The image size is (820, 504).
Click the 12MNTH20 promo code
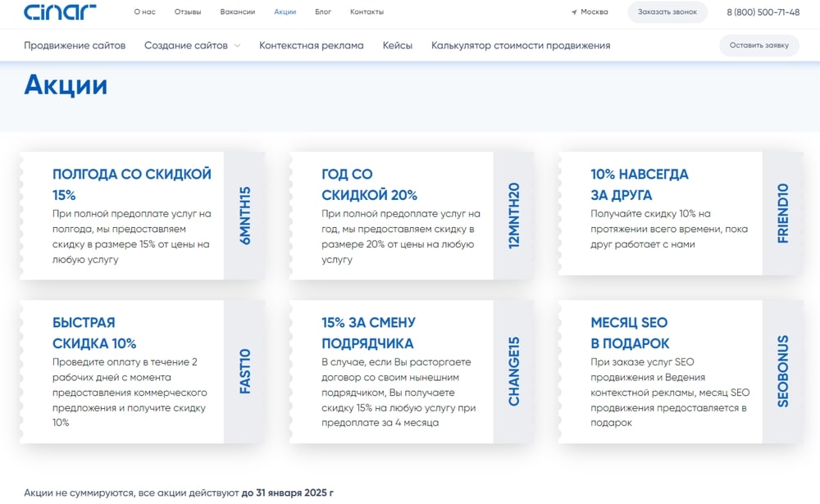[514, 216]
